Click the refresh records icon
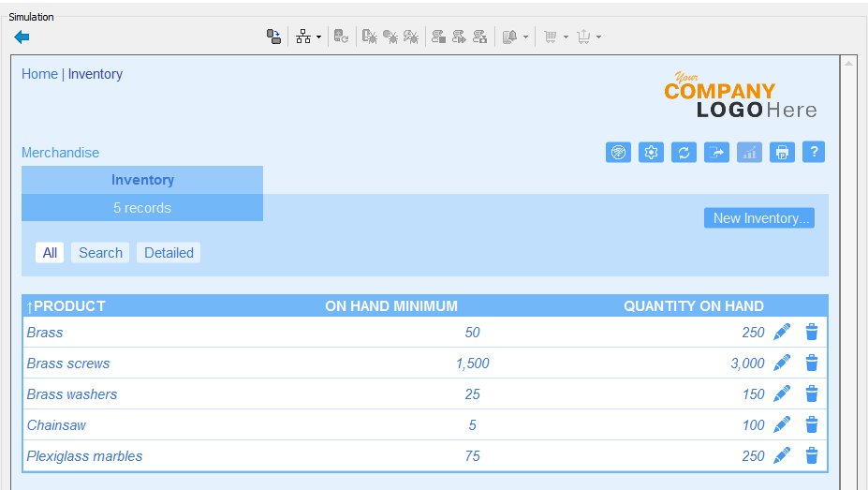This screenshot has width=868, height=490. coord(684,152)
